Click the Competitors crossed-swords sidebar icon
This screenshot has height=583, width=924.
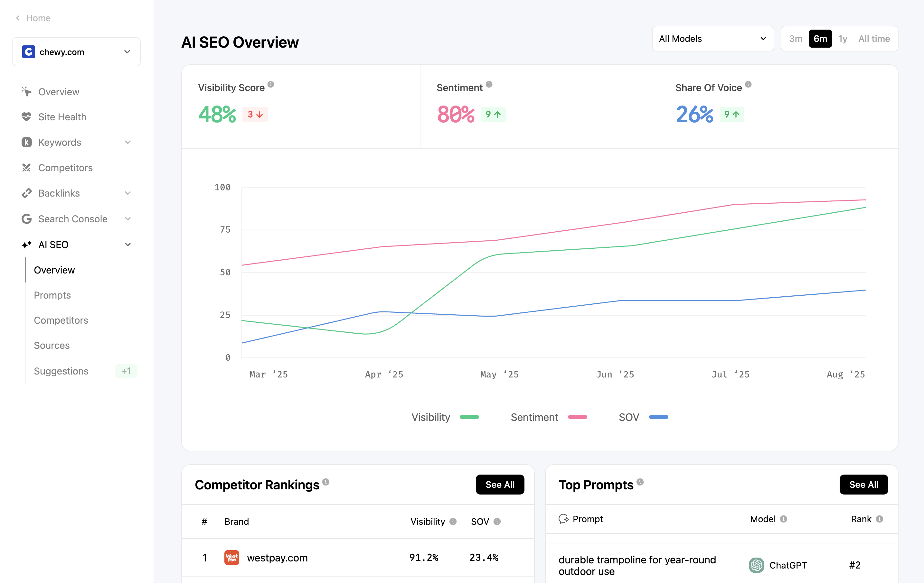pyautogui.click(x=26, y=168)
